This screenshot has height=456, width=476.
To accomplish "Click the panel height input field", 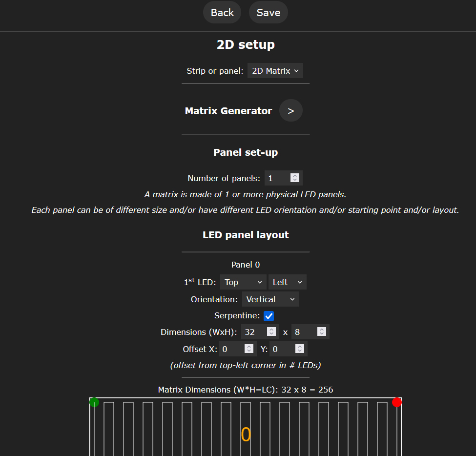I will (x=303, y=332).
